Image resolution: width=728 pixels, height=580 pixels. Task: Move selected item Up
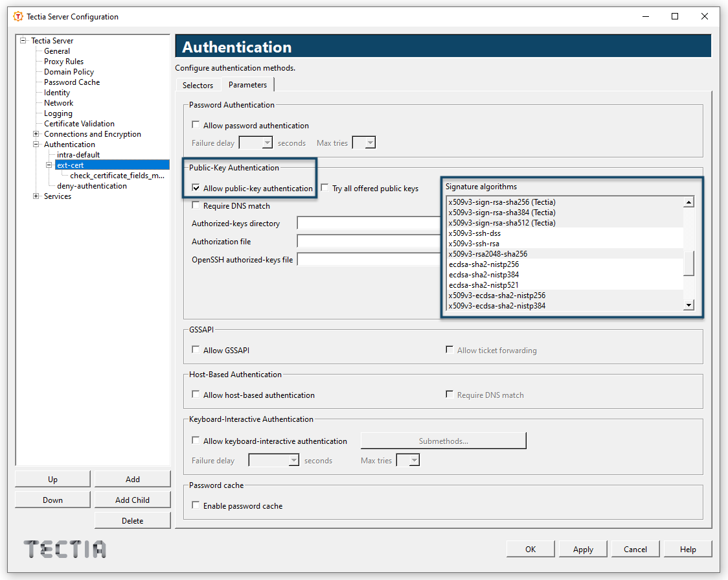[53, 479]
